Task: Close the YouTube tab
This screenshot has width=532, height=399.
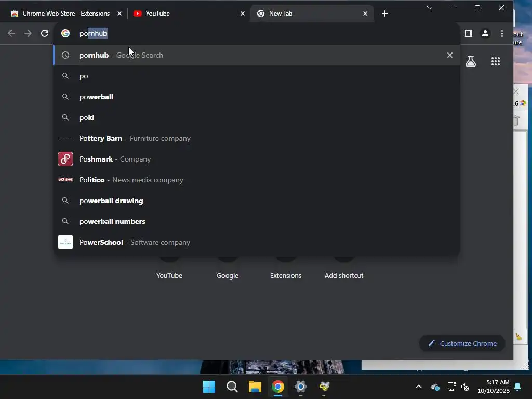Action: click(x=242, y=14)
